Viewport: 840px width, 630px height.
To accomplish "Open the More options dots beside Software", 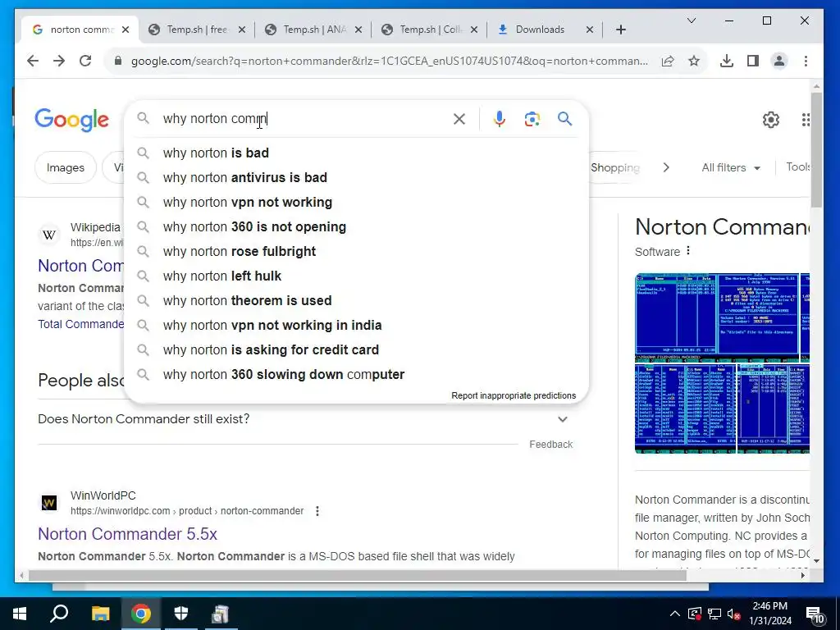I will tap(688, 251).
